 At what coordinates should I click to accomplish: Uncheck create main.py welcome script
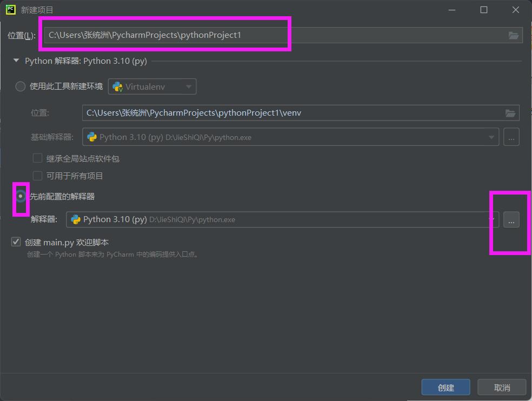point(16,242)
